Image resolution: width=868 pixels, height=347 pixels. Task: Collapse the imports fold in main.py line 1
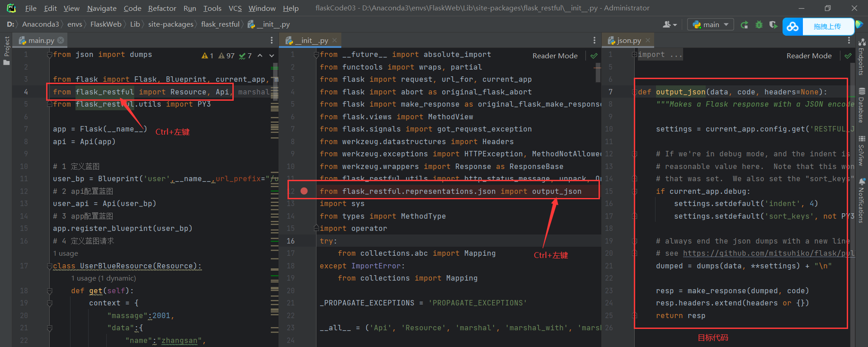pyautogui.click(x=50, y=55)
